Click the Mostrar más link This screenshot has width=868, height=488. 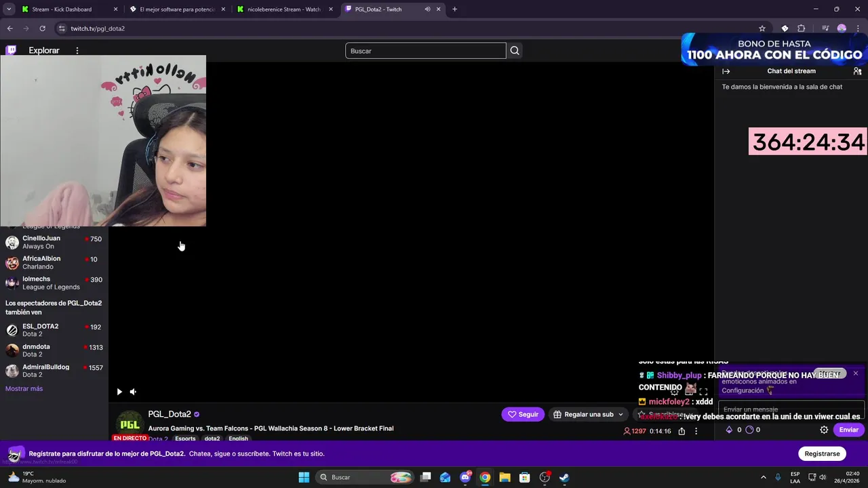click(24, 388)
